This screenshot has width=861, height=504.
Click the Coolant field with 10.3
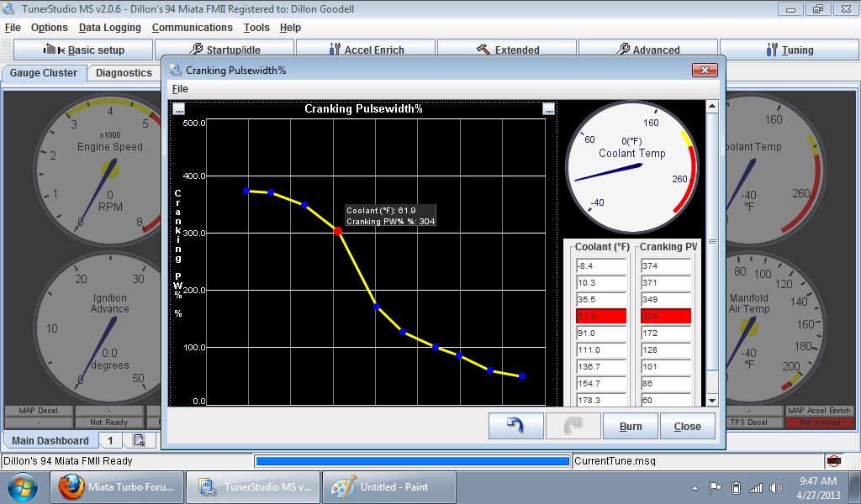pos(601,283)
